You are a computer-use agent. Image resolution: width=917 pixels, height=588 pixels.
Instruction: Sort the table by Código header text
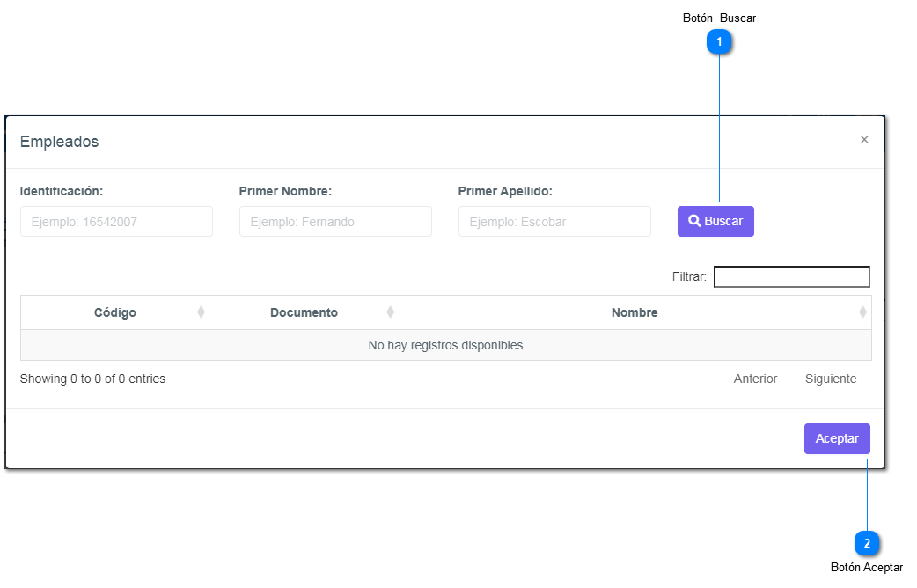[115, 312]
